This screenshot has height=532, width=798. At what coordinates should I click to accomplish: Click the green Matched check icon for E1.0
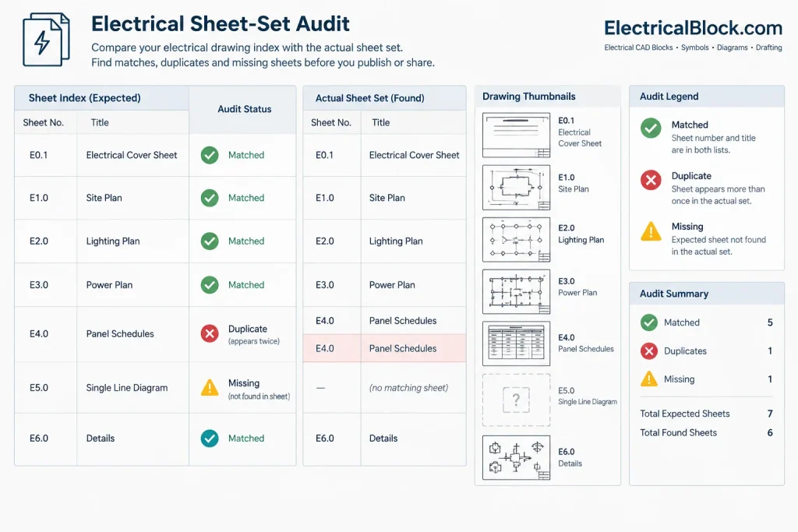pyautogui.click(x=210, y=198)
